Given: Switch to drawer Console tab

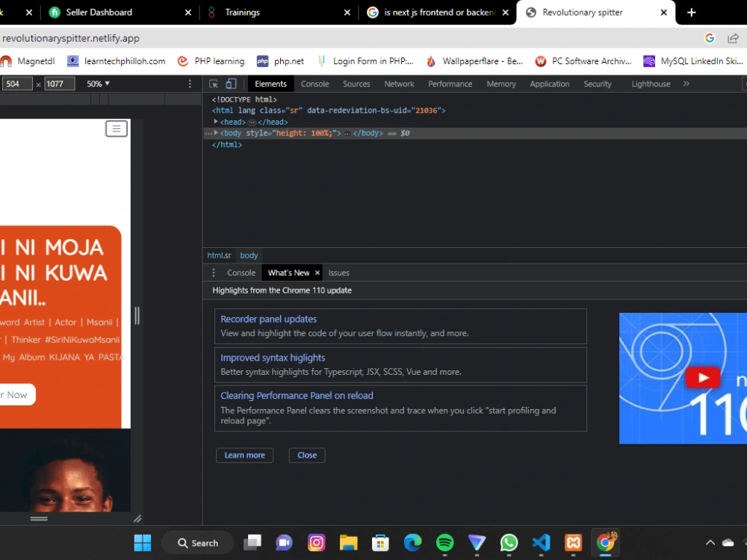Looking at the screenshot, I should 241,273.
